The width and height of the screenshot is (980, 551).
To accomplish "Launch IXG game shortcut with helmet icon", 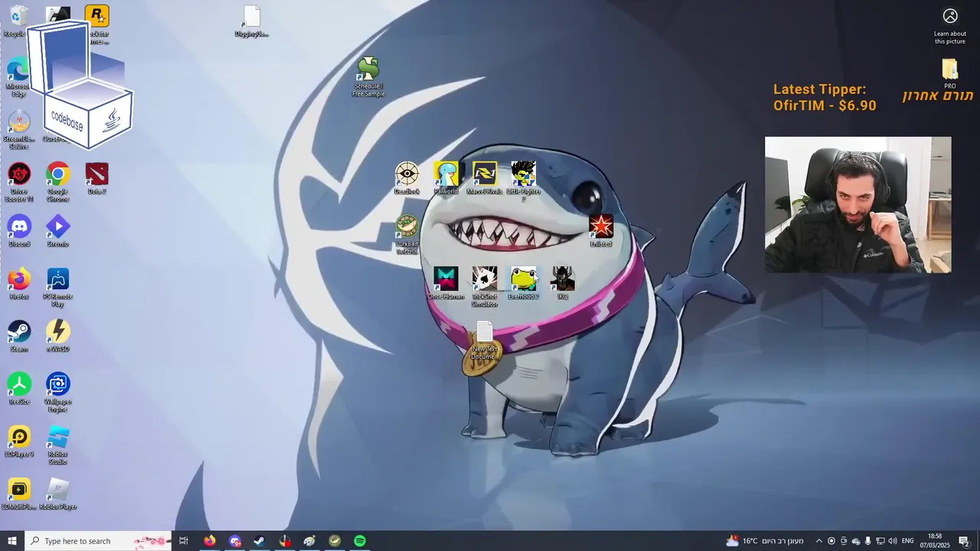I will pyautogui.click(x=562, y=283).
